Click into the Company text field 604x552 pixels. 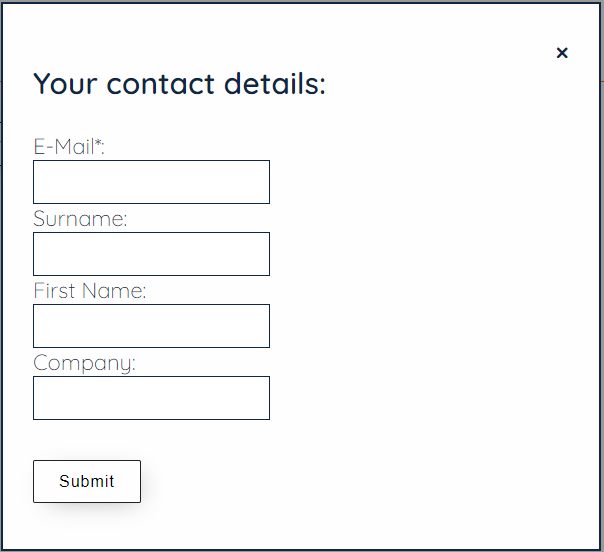click(151, 398)
